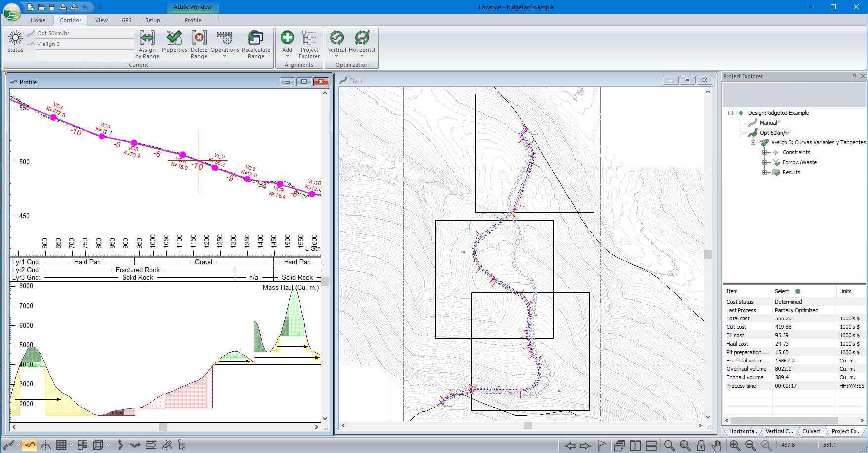The image size is (868, 453).
Task: Click the Select column header button
Action: pos(797,291)
